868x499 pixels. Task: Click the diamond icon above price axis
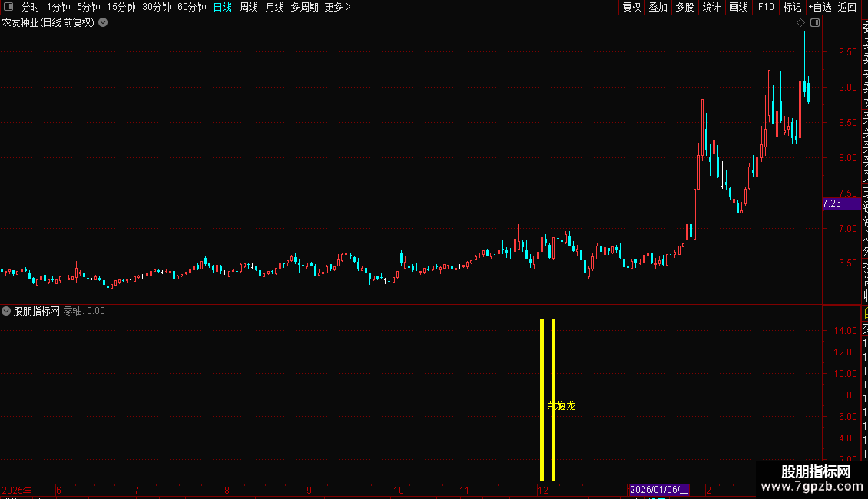(x=800, y=23)
